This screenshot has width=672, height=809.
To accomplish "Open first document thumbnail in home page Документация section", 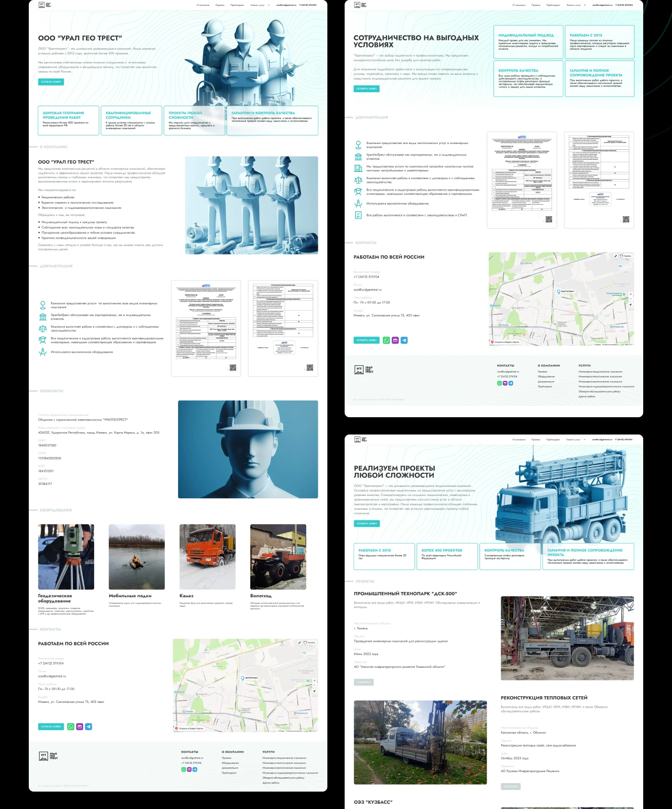I will click(206, 328).
